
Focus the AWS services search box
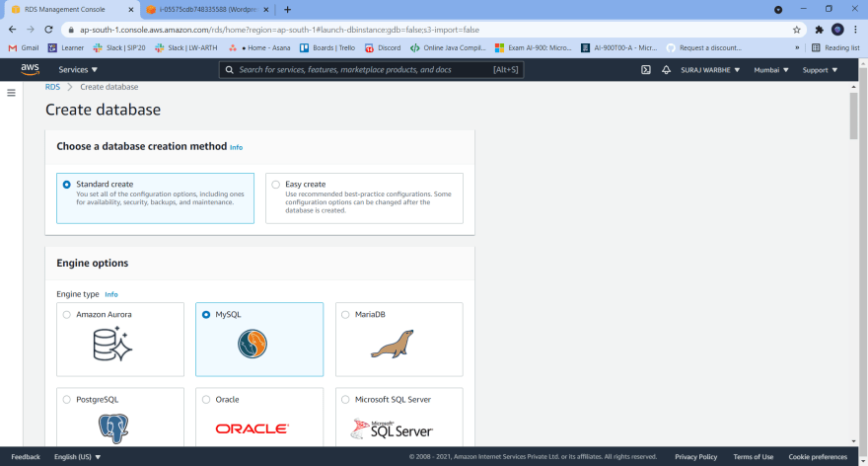pyautogui.click(x=371, y=70)
